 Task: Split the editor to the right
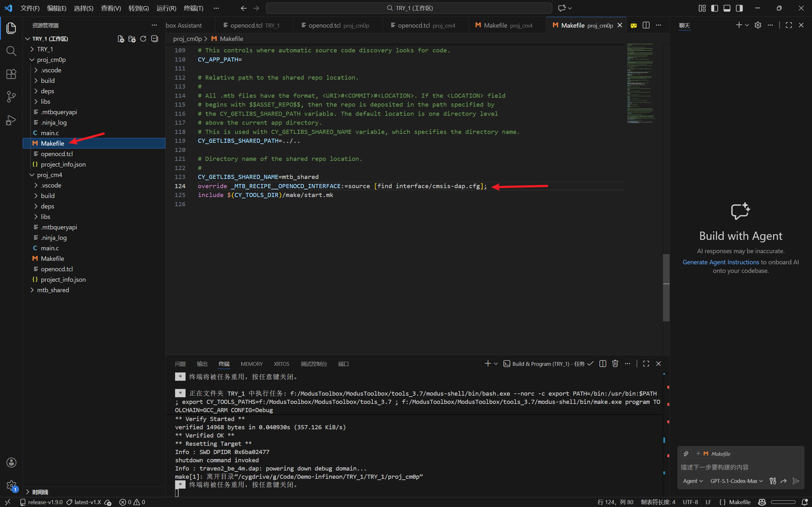click(646, 25)
